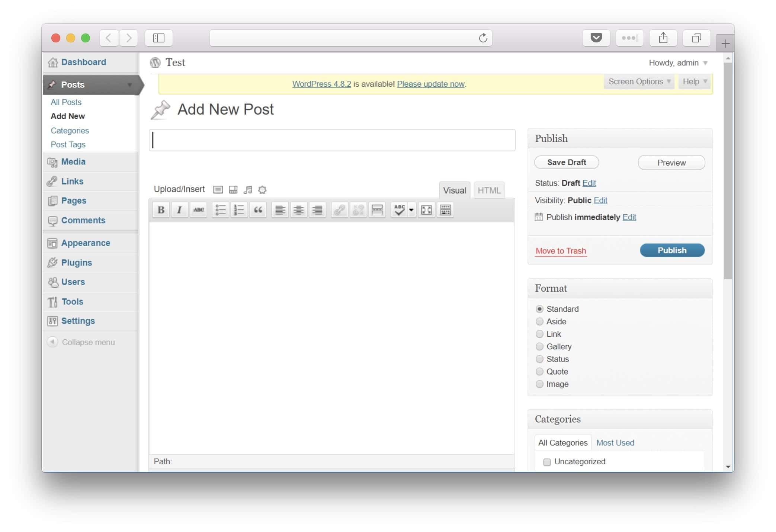776x532 pixels.
Task: Check the Uncategorized category checkbox
Action: (547, 462)
